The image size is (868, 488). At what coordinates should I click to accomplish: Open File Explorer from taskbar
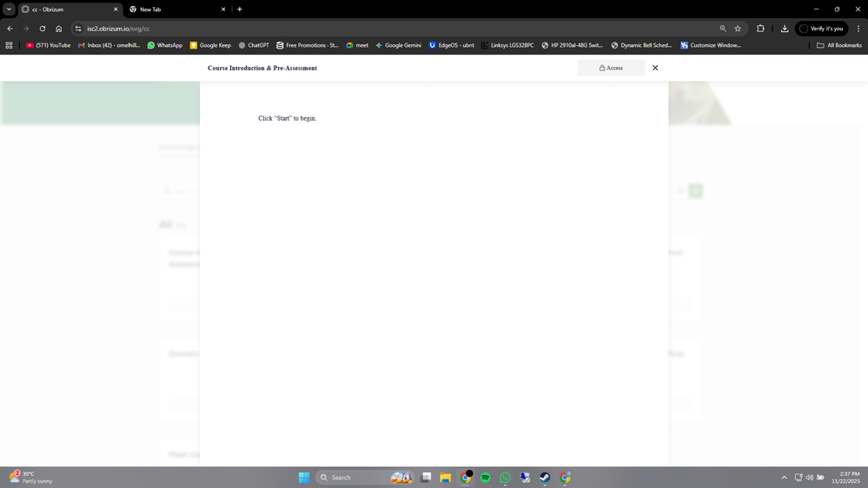coord(446,478)
